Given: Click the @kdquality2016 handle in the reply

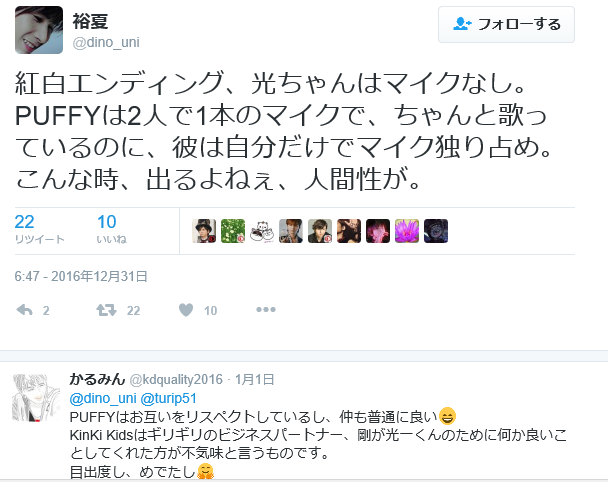Looking at the screenshot, I should tap(176, 380).
